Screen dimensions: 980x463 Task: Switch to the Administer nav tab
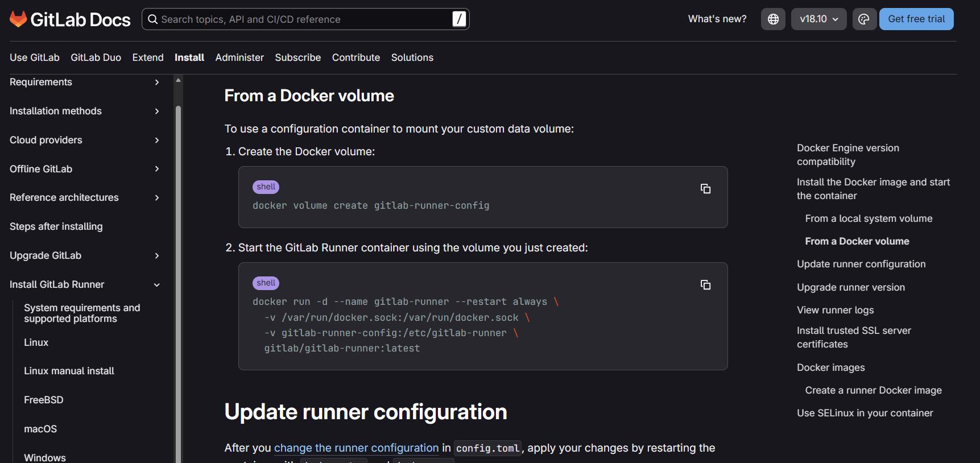coord(239,57)
